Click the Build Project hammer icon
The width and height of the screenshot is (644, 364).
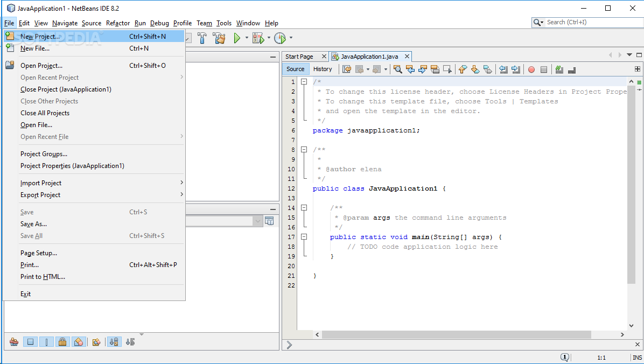click(202, 38)
